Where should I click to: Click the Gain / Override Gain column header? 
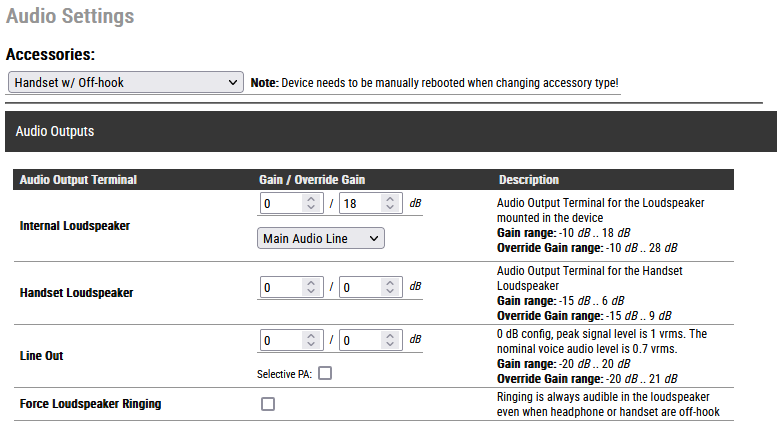pos(311,180)
